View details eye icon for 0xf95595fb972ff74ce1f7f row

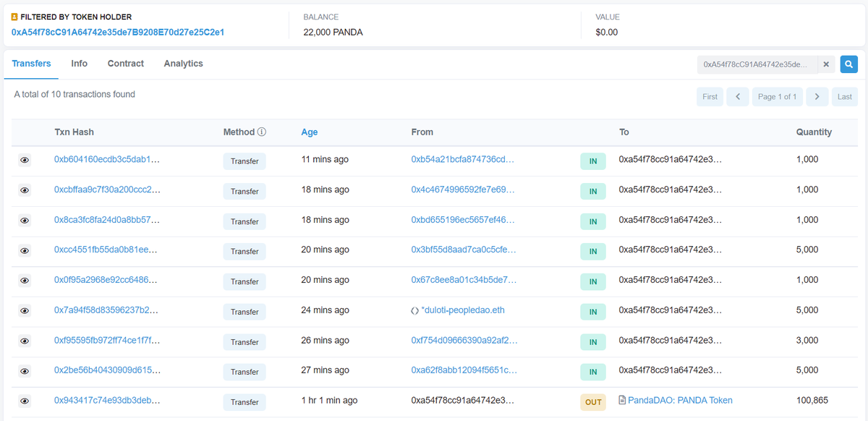tap(25, 341)
